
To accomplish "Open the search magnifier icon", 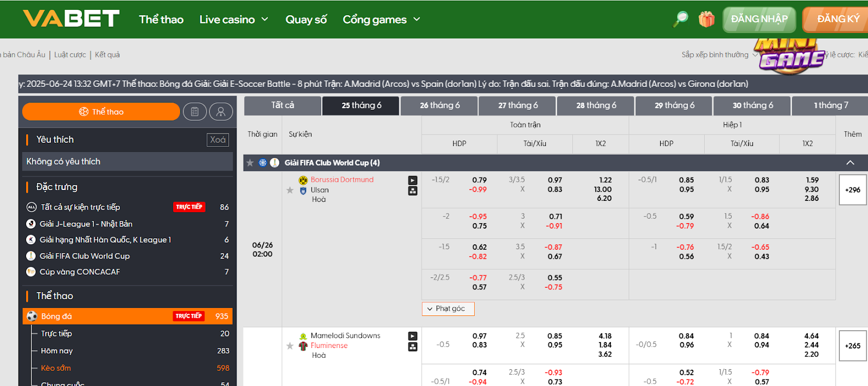I will (680, 19).
